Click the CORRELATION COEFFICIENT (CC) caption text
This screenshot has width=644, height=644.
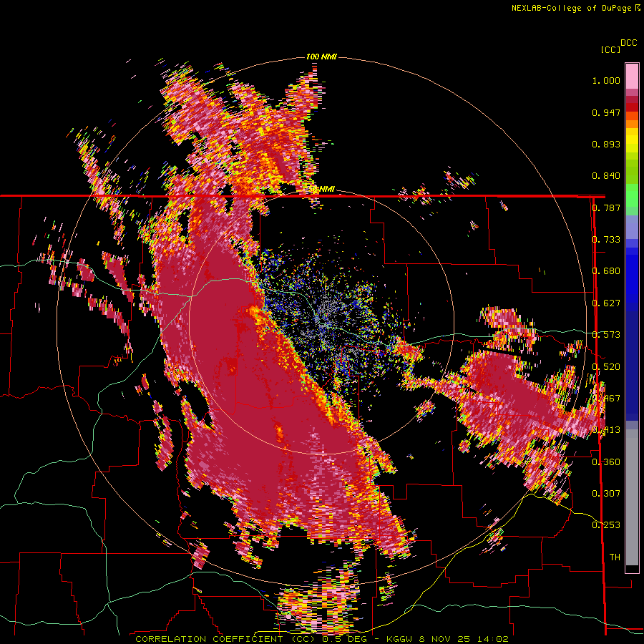pos(225,639)
